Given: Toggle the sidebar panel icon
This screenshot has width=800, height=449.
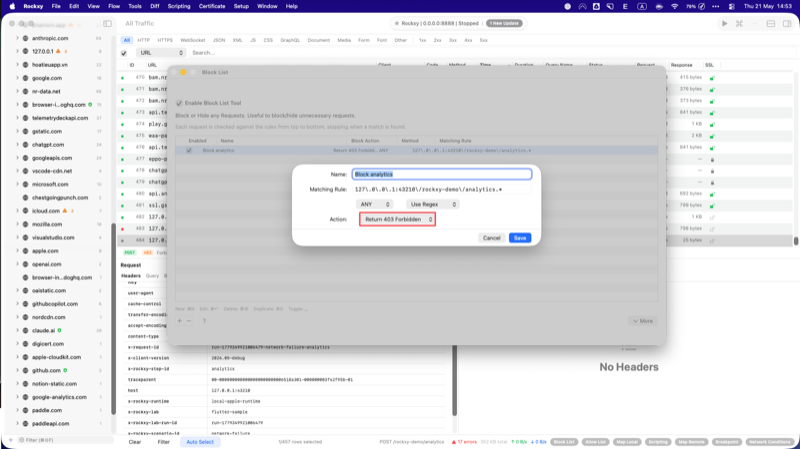Looking at the screenshot, I should [107, 23].
